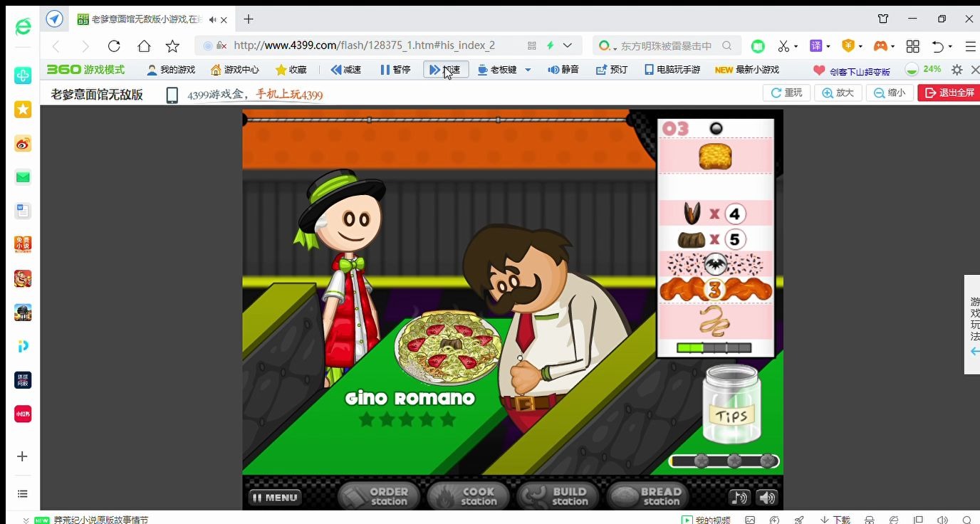Screen dimensions: 980x524
Task: Pause the game with 暂停
Action: point(395,70)
